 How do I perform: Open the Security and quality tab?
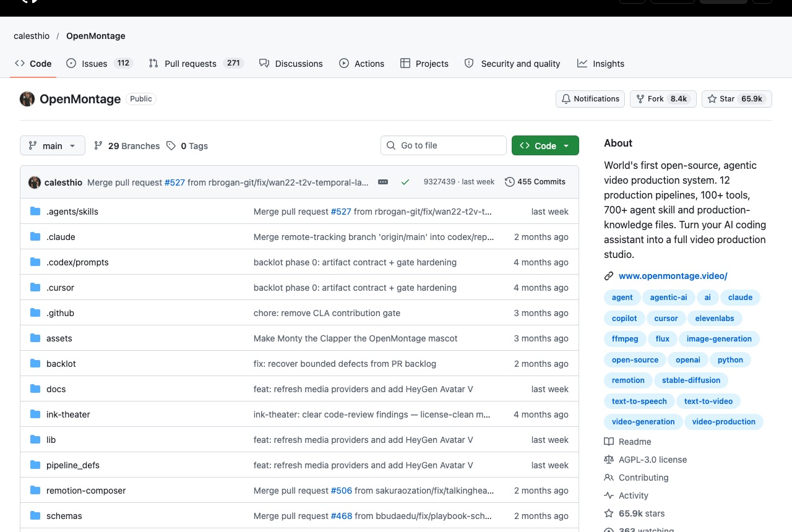click(512, 64)
